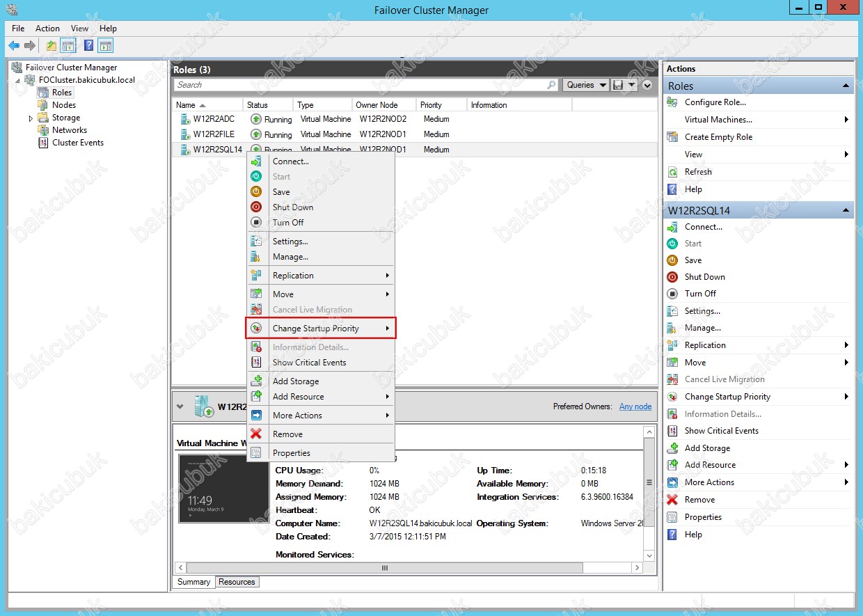Viewport: 863px width, 616px height.
Task: Open the save query dropdown arrow
Action: click(632, 85)
